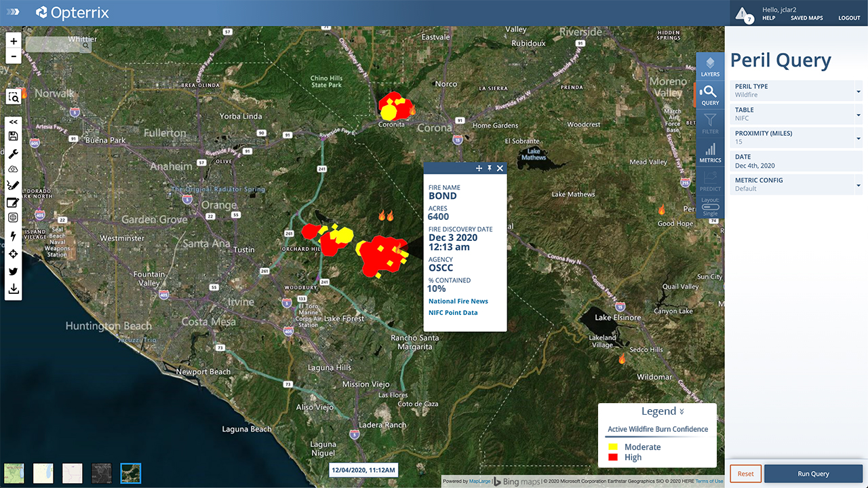Expand the Proximity (Miles) dropdown
The width and height of the screenshot is (868, 488).
pyautogui.click(x=796, y=137)
